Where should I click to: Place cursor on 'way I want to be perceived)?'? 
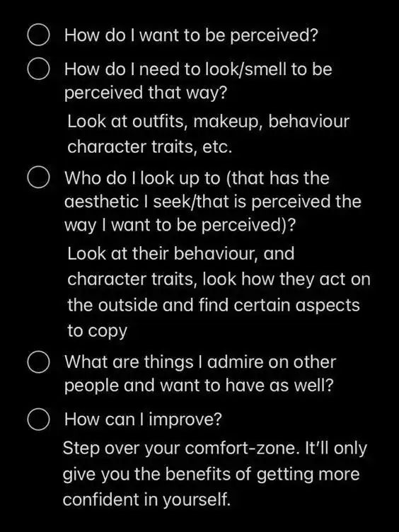180,226
